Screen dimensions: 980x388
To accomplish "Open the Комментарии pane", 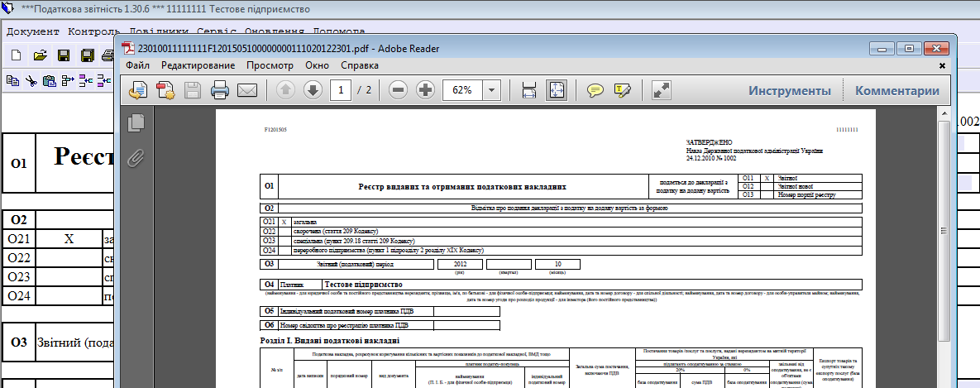I will 896,90.
